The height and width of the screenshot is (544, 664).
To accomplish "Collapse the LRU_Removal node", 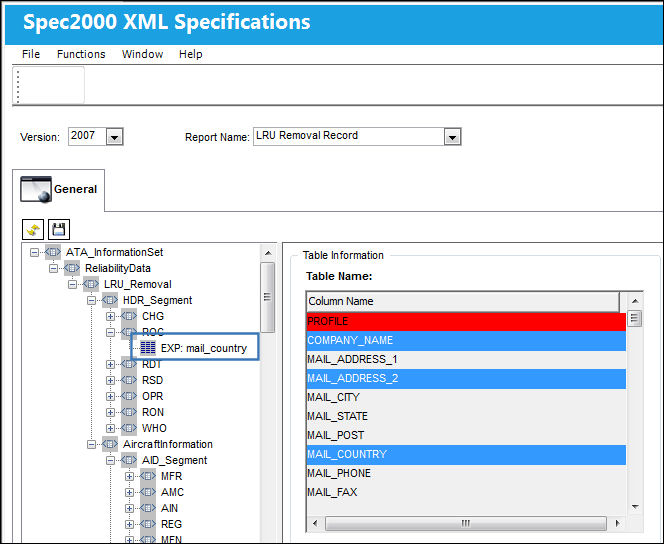I will point(72,284).
